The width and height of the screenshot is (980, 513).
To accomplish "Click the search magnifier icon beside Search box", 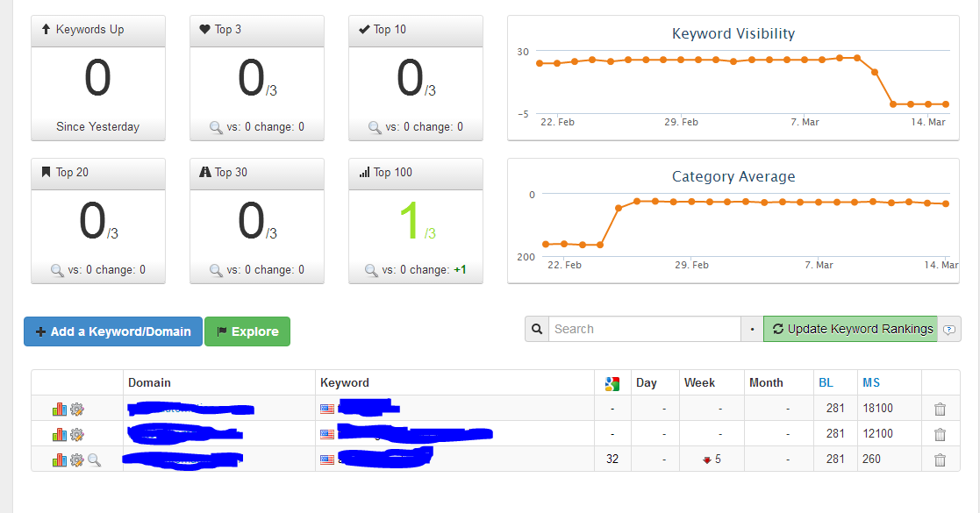I will [537, 329].
